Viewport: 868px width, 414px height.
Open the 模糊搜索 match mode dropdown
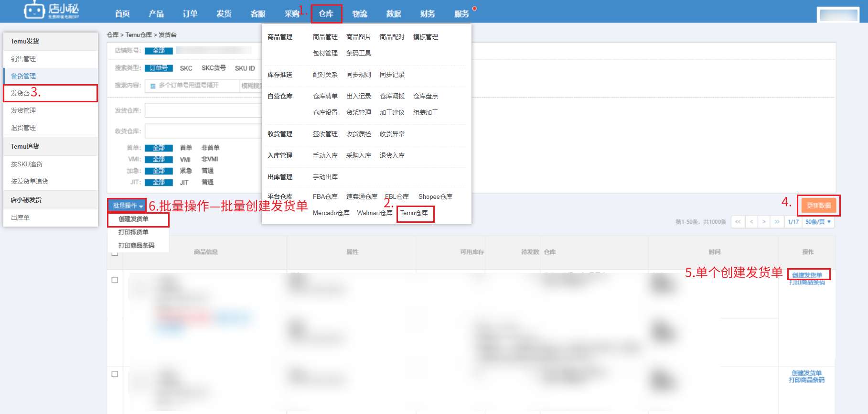coord(251,86)
